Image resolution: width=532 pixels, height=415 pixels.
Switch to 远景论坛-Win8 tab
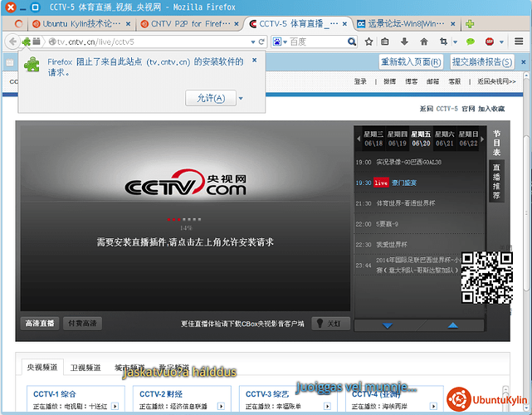[406, 24]
